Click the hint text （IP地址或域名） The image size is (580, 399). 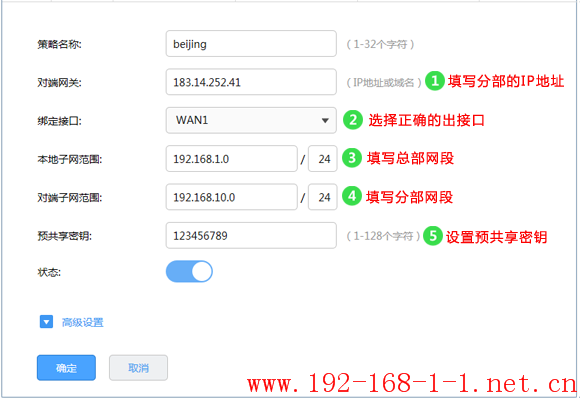tap(384, 82)
